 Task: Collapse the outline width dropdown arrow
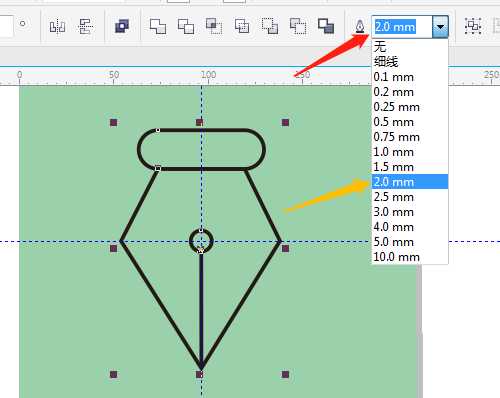point(440,26)
